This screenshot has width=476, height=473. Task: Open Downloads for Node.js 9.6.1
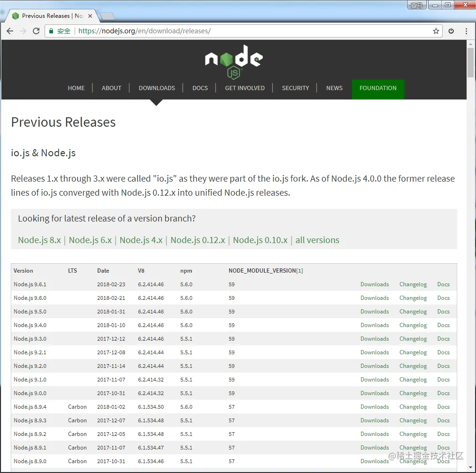pos(375,284)
